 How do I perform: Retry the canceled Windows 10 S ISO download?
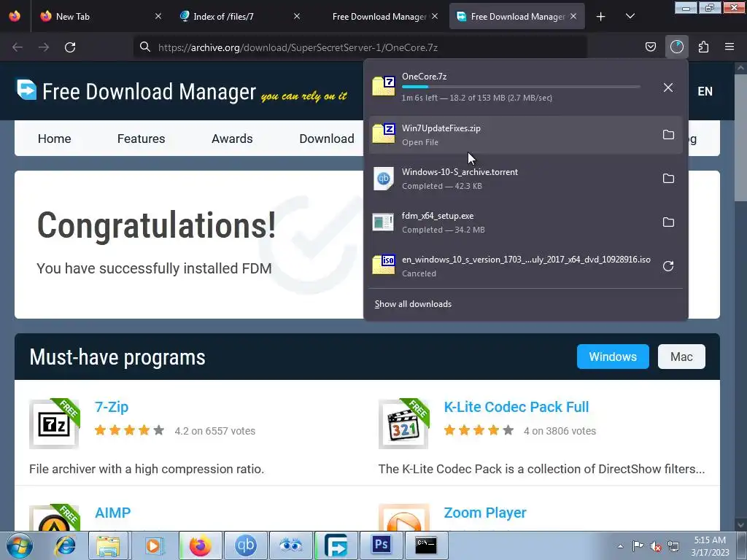tap(668, 266)
